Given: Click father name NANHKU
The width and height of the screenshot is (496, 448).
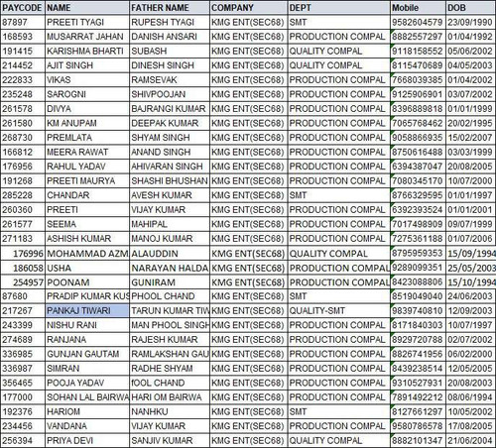Looking at the screenshot, I should [170, 412].
